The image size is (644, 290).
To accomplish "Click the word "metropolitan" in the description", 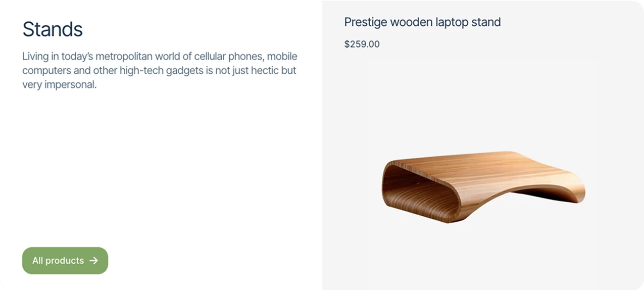I will 123,56.
